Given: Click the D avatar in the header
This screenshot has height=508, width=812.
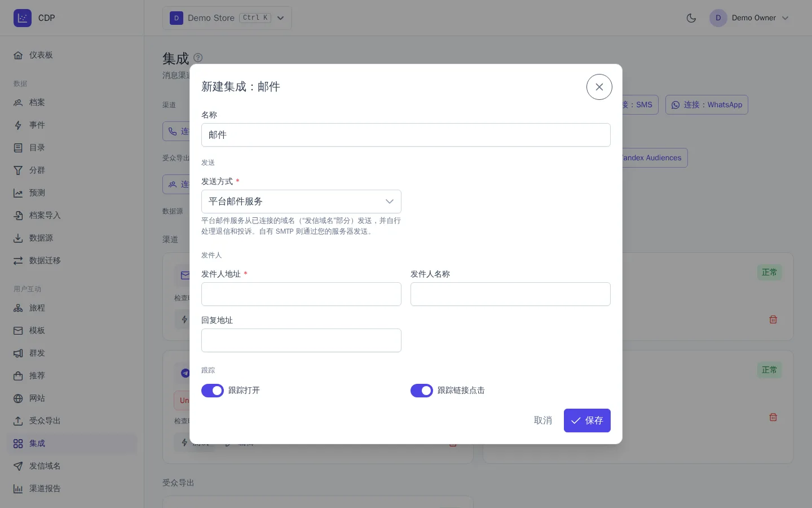Looking at the screenshot, I should click(718, 18).
